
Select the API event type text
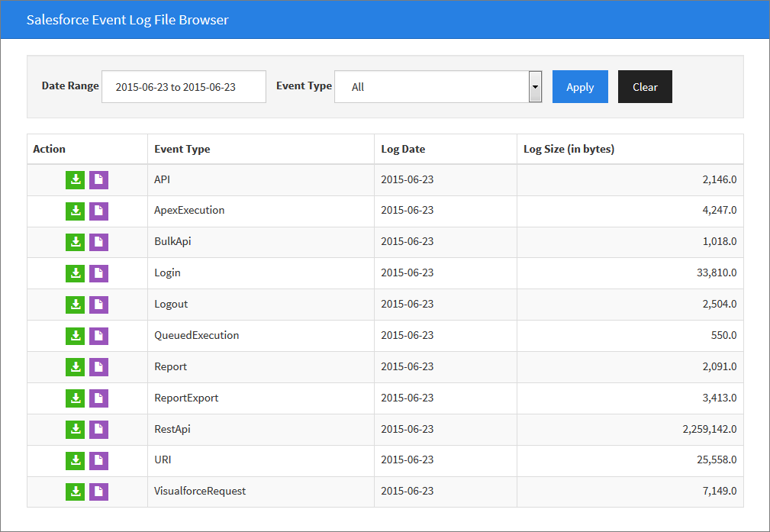pyautogui.click(x=161, y=179)
